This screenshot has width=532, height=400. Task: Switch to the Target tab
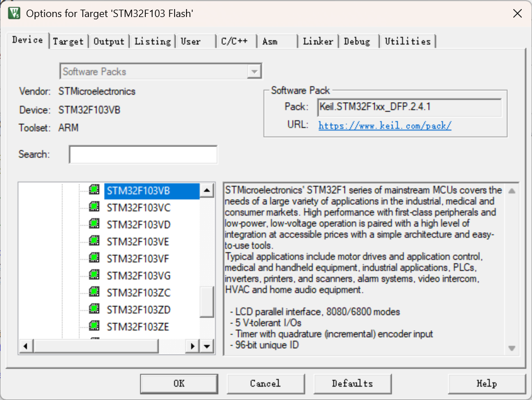click(68, 41)
